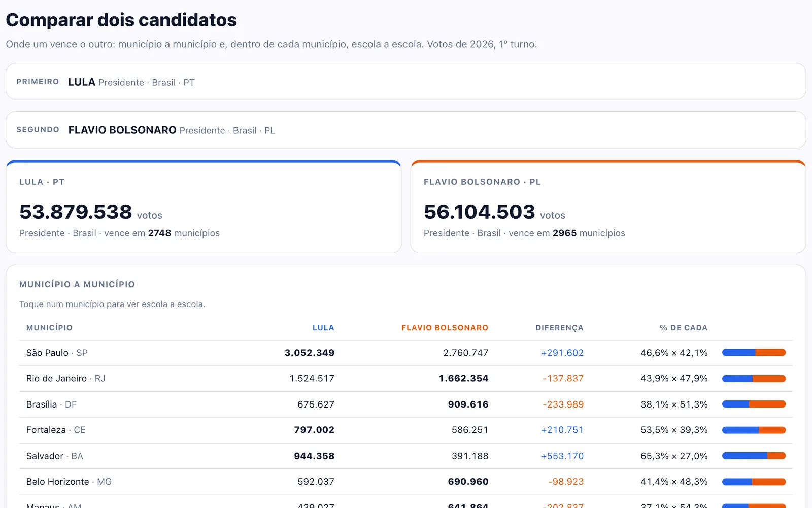The width and height of the screenshot is (812, 508).
Task: Open the Belo Horizonte · MG row
Action: pyautogui.click(x=405, y=482)
